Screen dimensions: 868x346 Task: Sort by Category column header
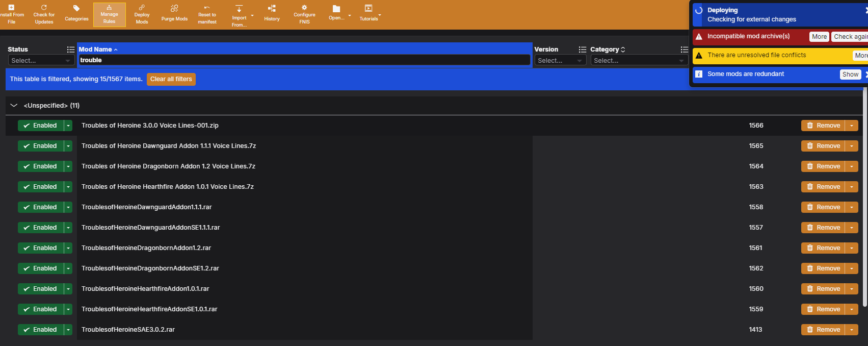pos(608,50)
